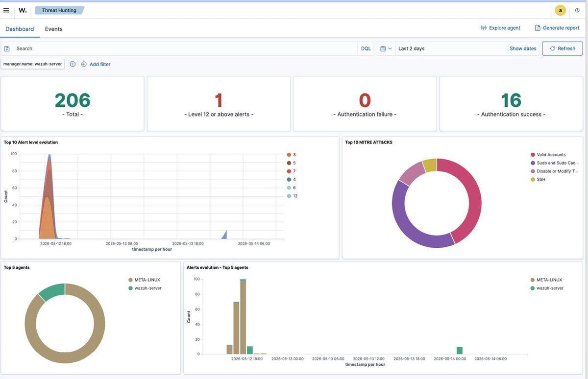Click the Threat Hunting breadcrumb
The image size is (588, 379).
(x=59, y=10)
